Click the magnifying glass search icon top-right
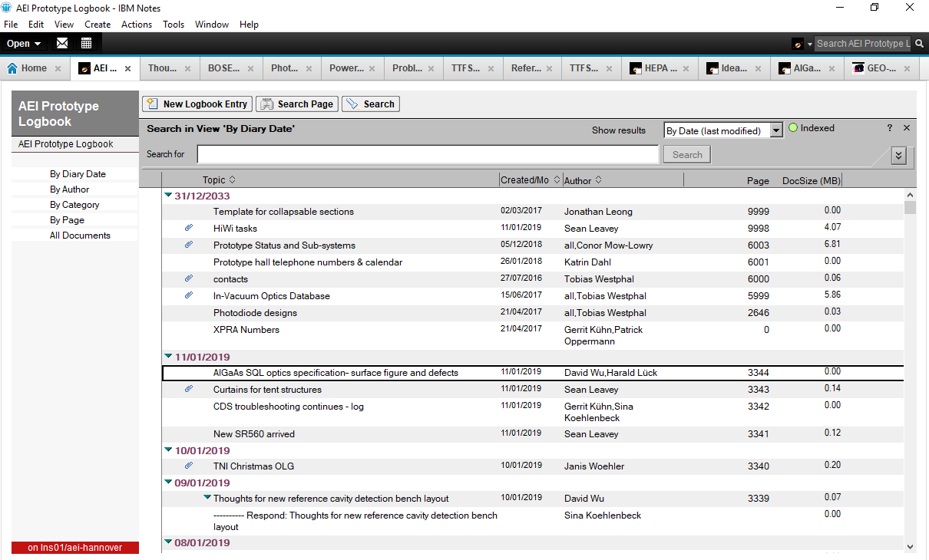This screenshot has width=929, height=560. click(919, 43)
